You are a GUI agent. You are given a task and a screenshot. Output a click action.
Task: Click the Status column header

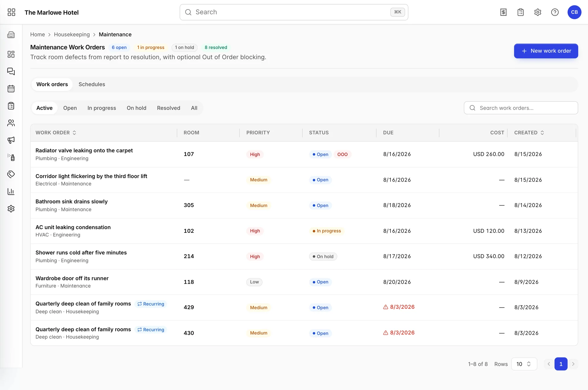318,133
